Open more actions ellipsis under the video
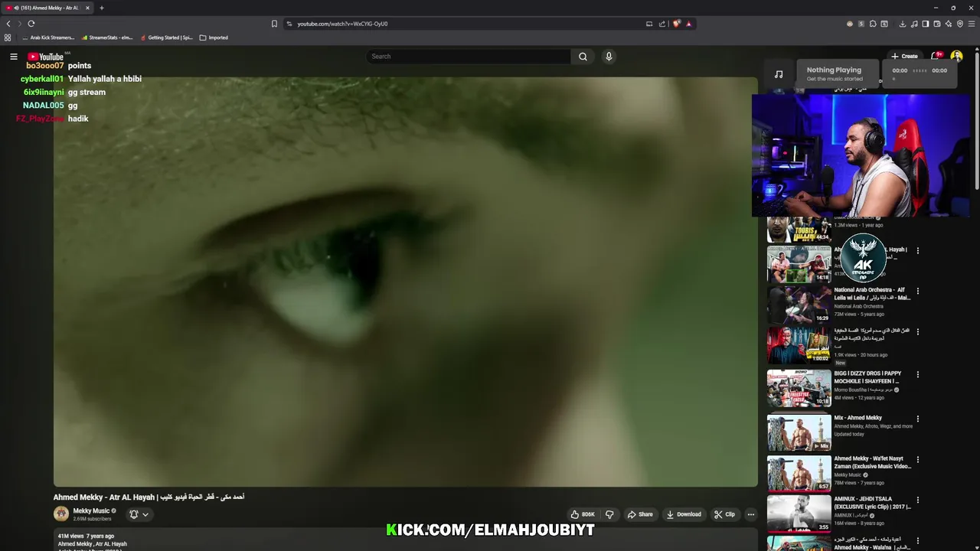 click(751, 514)
